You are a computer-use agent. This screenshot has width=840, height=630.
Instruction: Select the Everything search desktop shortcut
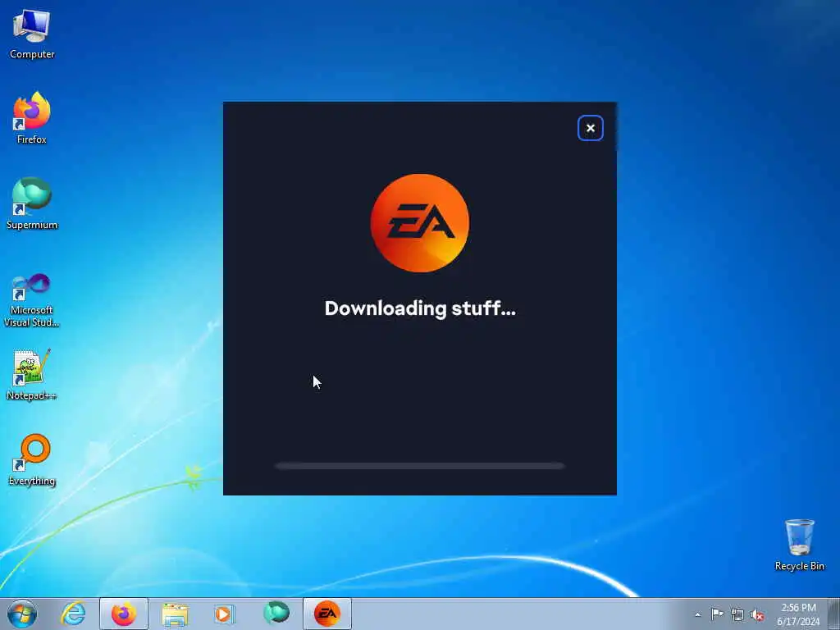click(x=32, y=459)
